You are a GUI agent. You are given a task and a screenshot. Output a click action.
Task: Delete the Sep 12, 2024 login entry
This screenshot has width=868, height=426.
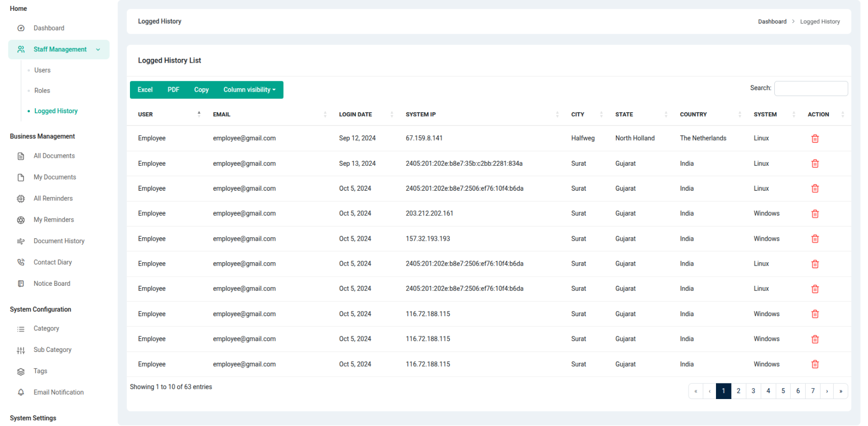click(x=815, y=139)
